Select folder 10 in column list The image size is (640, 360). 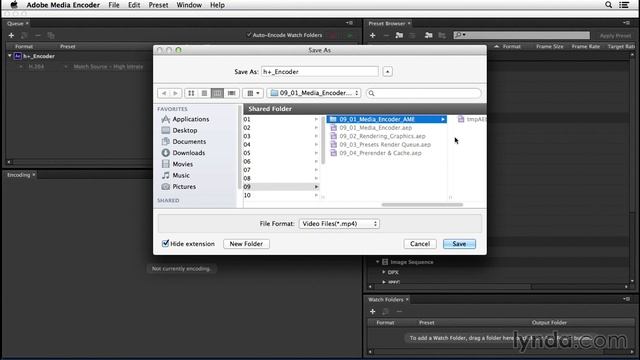pos(280,195)
